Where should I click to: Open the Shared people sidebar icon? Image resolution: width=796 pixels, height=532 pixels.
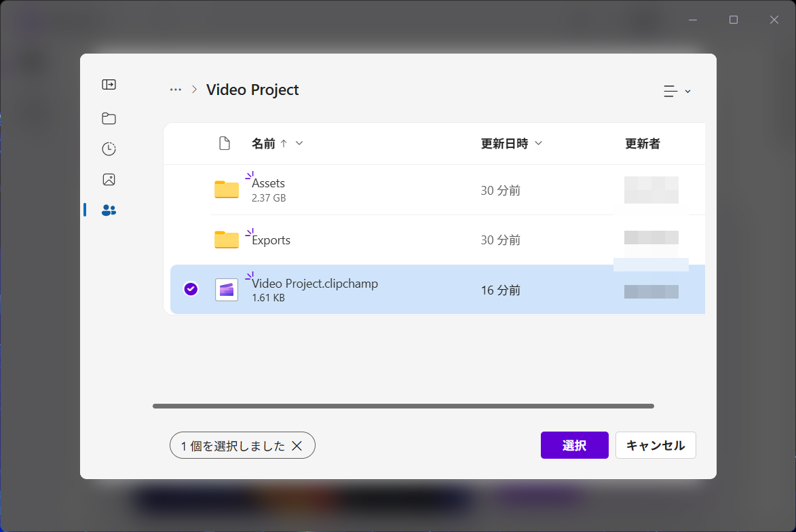pyautogui.click(x=109, y=210)
